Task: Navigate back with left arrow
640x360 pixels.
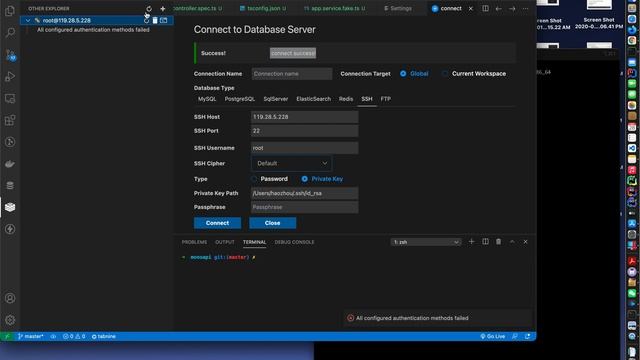Action: [x=498, y=8]
